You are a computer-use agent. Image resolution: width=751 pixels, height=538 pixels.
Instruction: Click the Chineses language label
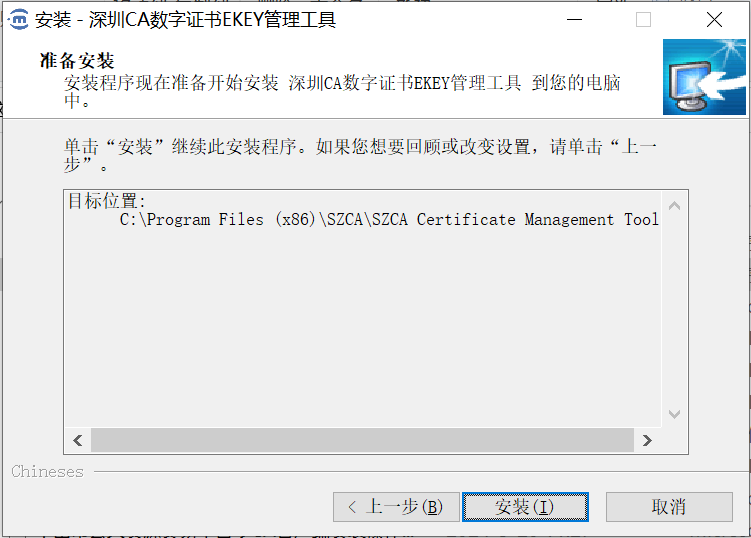[47, 472]
